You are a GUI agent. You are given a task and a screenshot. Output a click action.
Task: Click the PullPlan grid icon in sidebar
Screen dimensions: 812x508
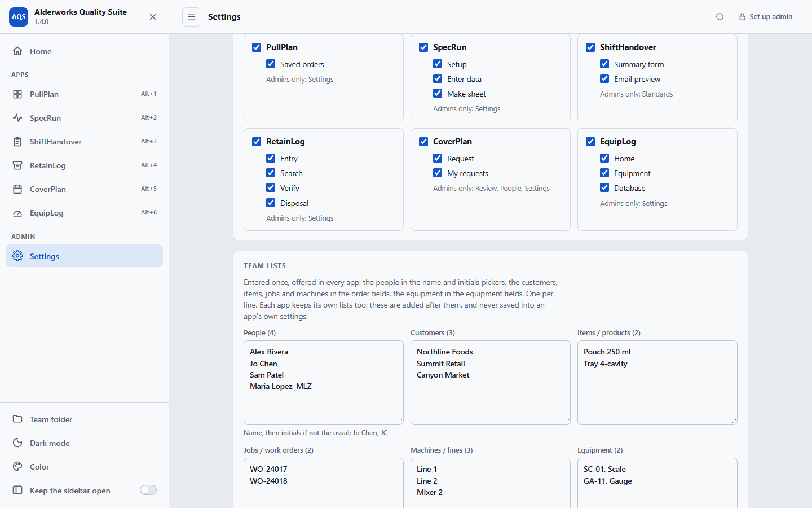tap(17, 94)
